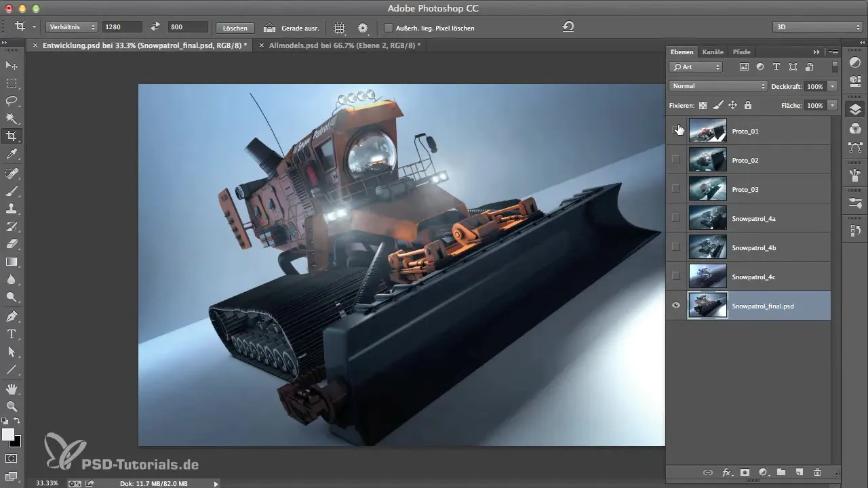
Task: Select the Magic Wand tool
Action: coord(12,118)
